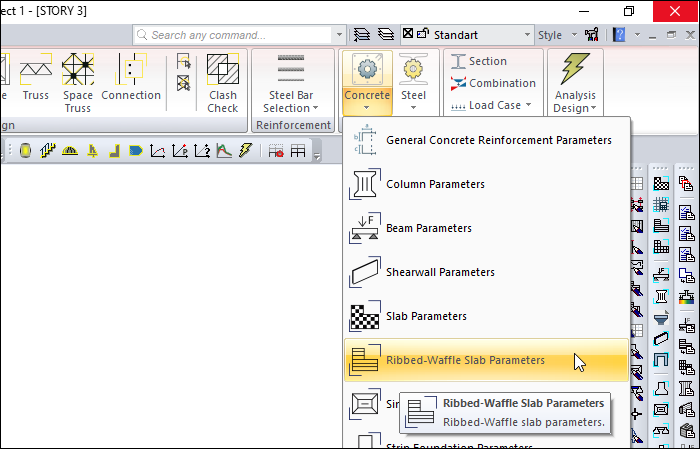Expand the Steel design settings dropdown
The height and width of the screenshot is (449, 700).
[x=413, y=82]
